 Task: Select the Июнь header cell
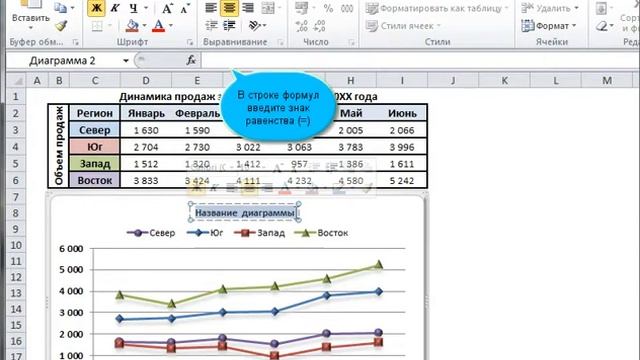[402, 113]
